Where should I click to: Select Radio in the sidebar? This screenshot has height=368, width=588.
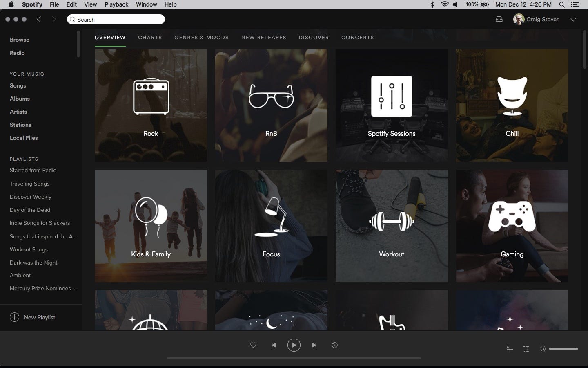click(x=17, y=53)
